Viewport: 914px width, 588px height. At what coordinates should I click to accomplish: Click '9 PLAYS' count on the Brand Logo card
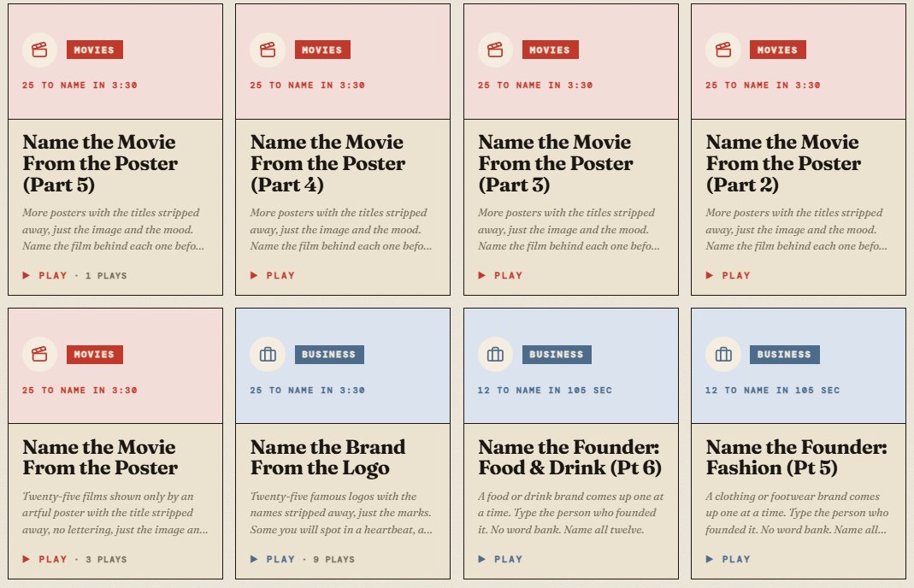click(x=334, y=560)
